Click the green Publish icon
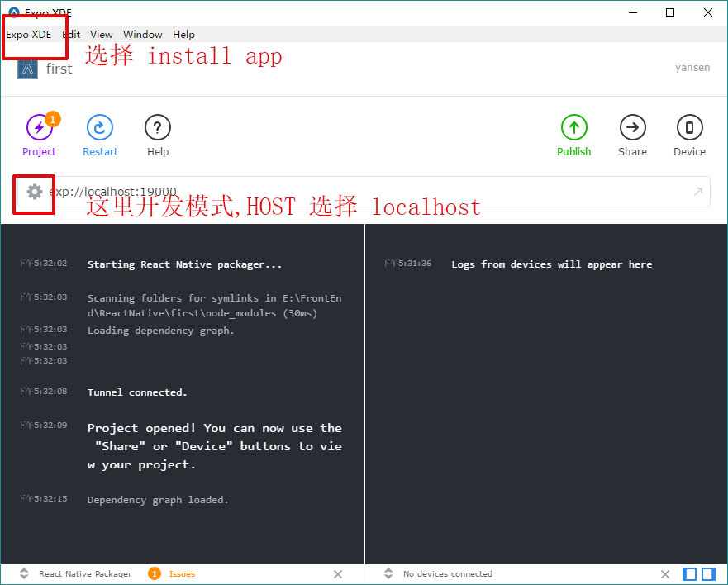This screenshot has height=585, width=728. (573, 127)
